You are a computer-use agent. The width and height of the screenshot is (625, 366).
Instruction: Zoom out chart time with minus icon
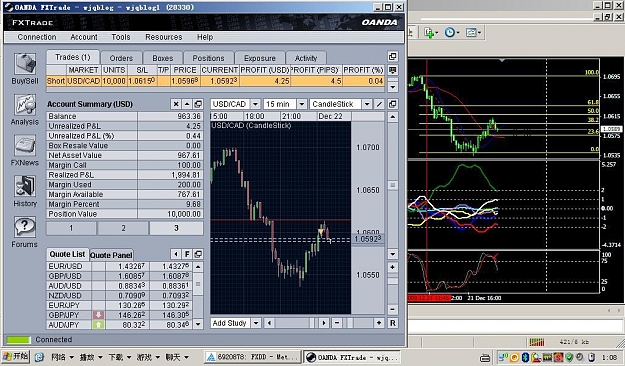pos(337,323)
